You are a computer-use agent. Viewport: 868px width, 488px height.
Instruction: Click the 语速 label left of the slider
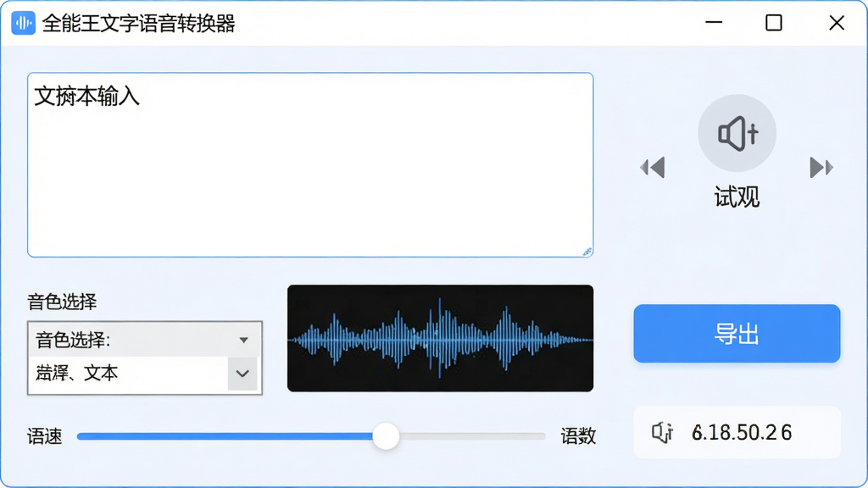pos(45,436)
